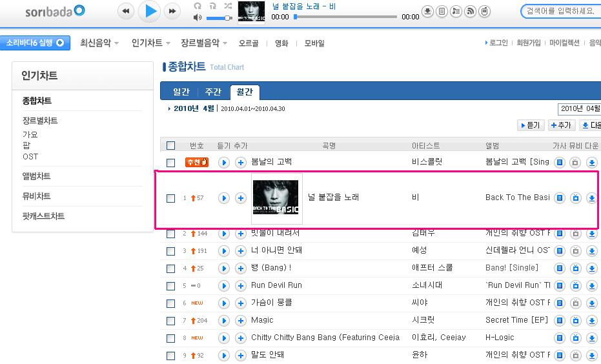Image resolution: width=601 pixels, height=364 pixels.
Task: Click the previous track button in player
Action: pos(125,12)
